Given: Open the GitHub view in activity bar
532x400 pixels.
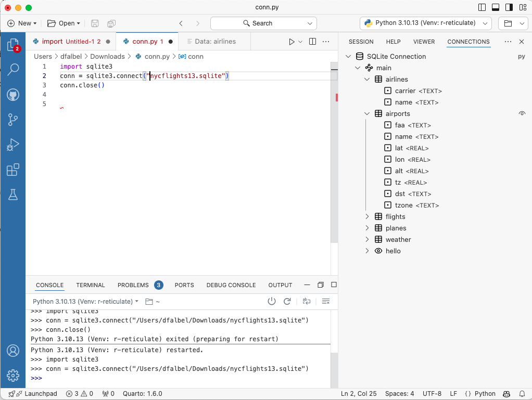Looking at the screenshot, I should pos(13,95).
